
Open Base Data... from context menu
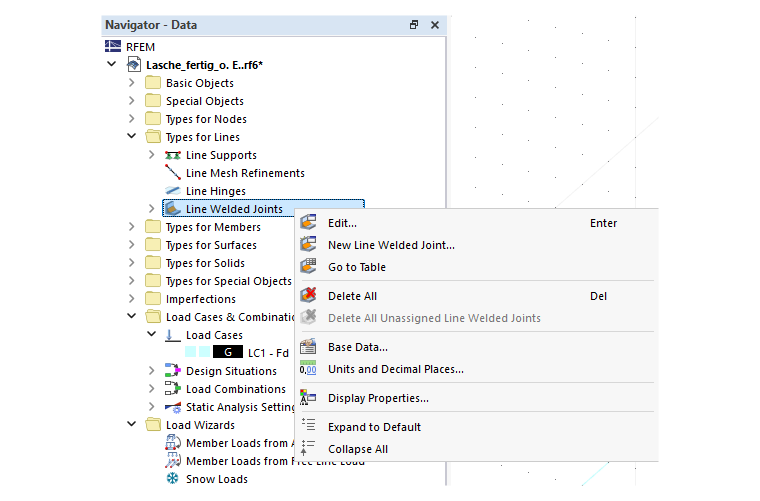358,347
